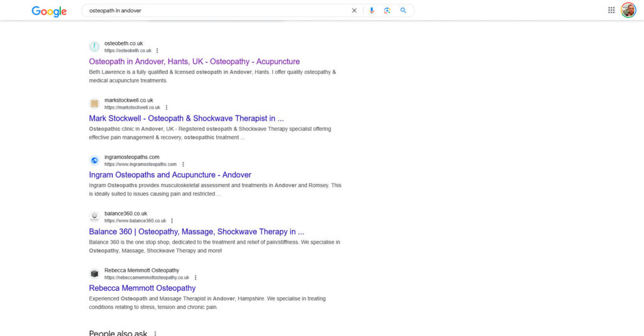Click the Rebecca Memmott Osteopathy favicon

point(94,273)
